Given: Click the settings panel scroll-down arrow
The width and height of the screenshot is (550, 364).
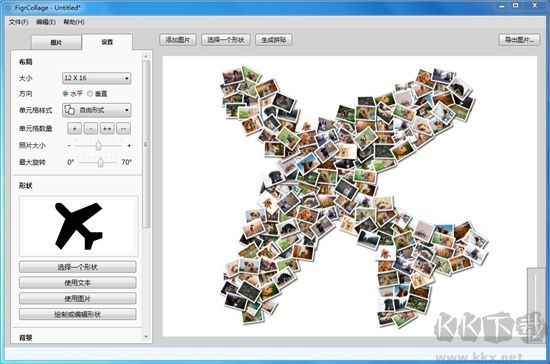Looking at the screenshot, I should (146, 337).
